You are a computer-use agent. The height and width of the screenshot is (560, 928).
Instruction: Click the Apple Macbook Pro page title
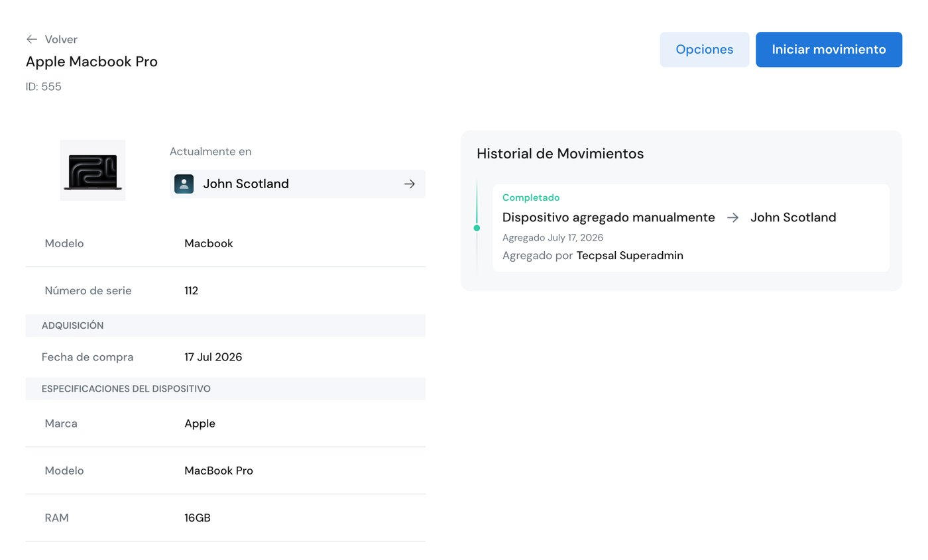point(91,62)
